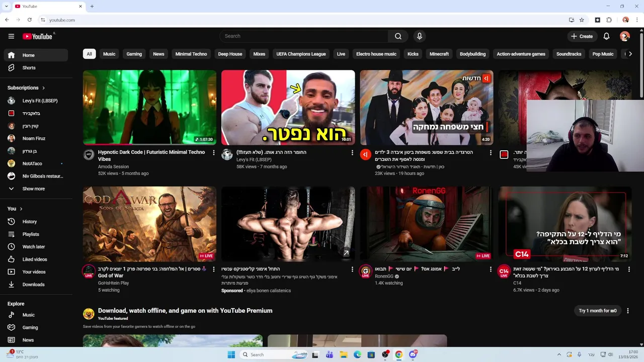This screenshot has width=644, height=362.
Task: Open options for the sponsored calisthenics ad
Action: [352, 269]
